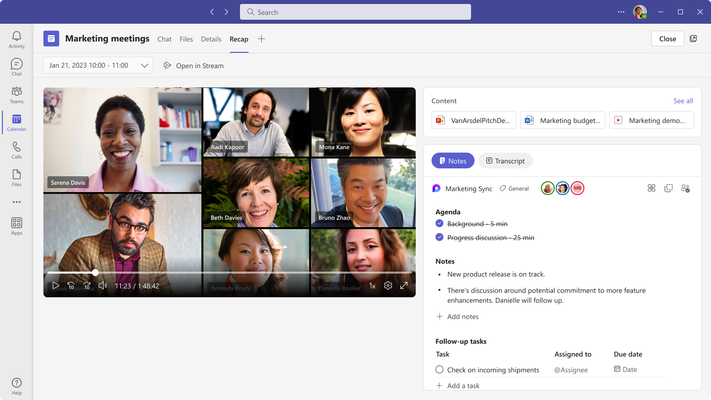Open Help at sidebar bottom

16,386
